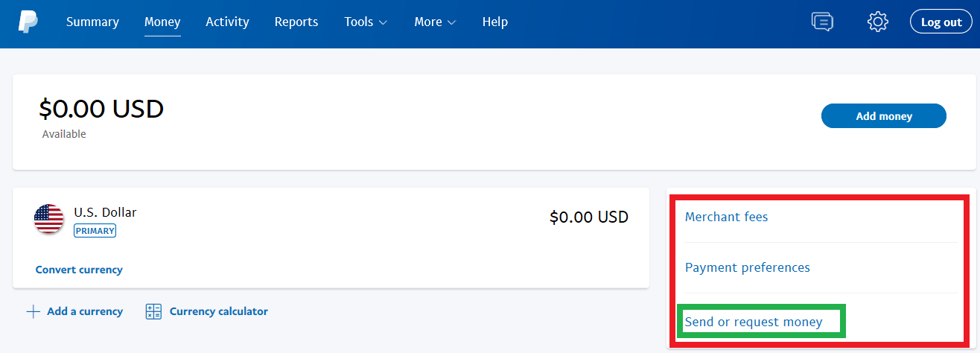Image resolution: width=980 pixels, height=353 pixels.
Task: Open the Merchant fees link
Action: point(726,217)
